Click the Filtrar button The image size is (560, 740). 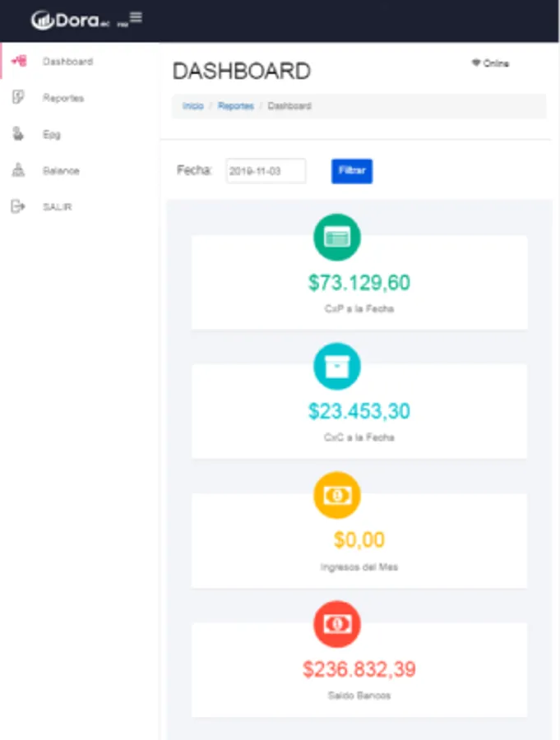352,171
